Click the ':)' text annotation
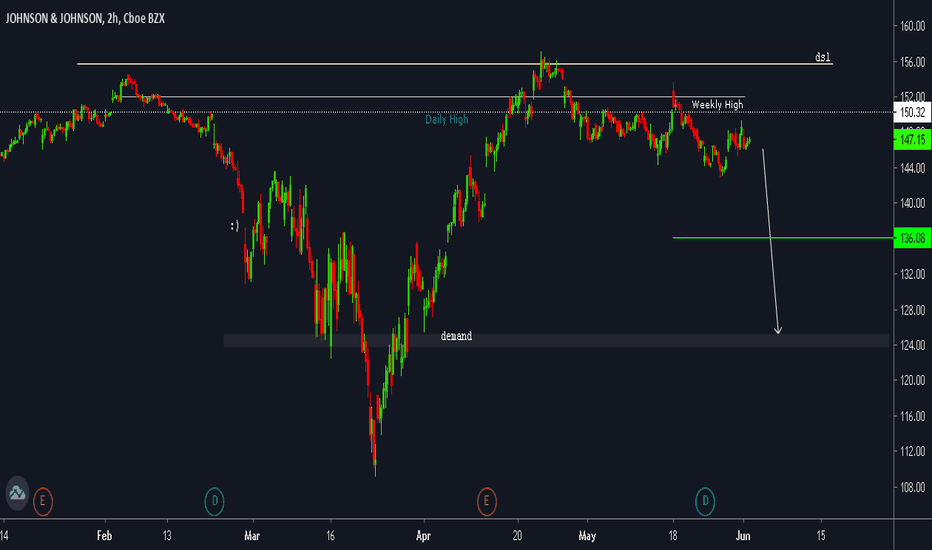The height and width of the screenshot is (550, 932). tap(235, 225)
